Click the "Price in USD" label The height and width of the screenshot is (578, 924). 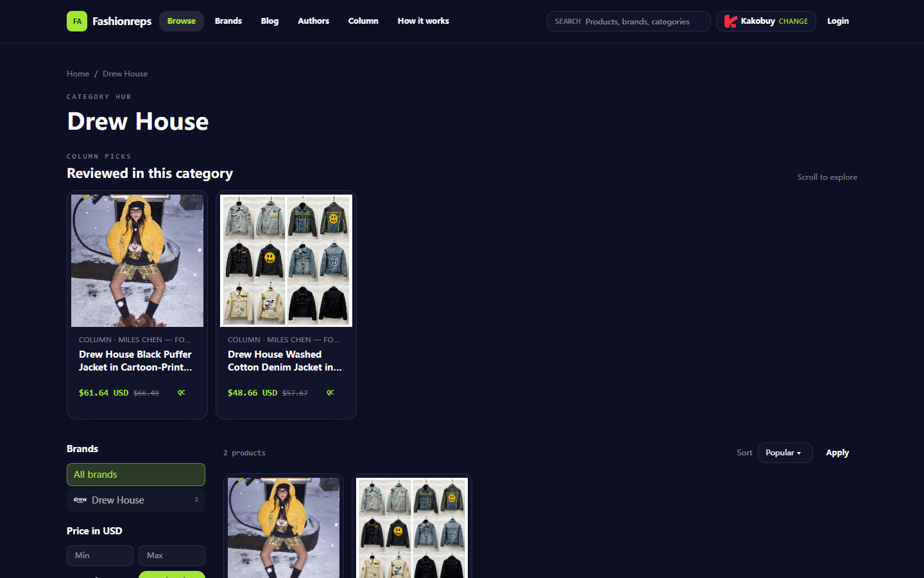pyautogui.click(x=94, y=531)
